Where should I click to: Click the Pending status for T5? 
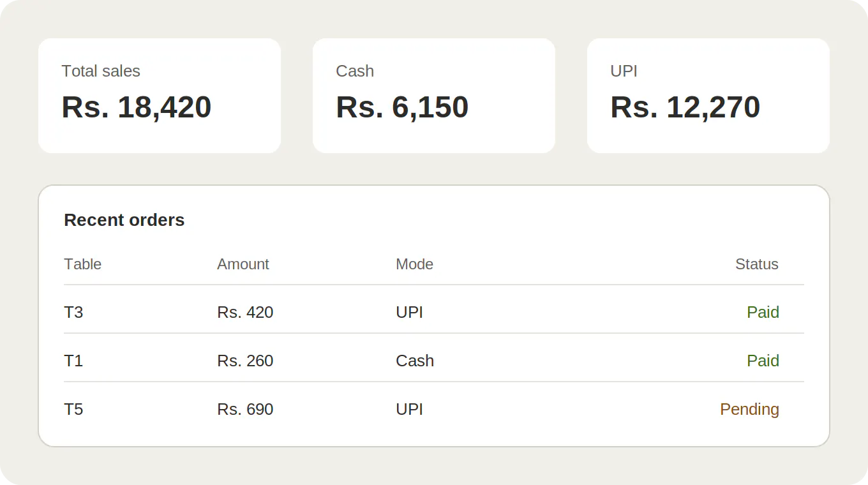(749, 409)
